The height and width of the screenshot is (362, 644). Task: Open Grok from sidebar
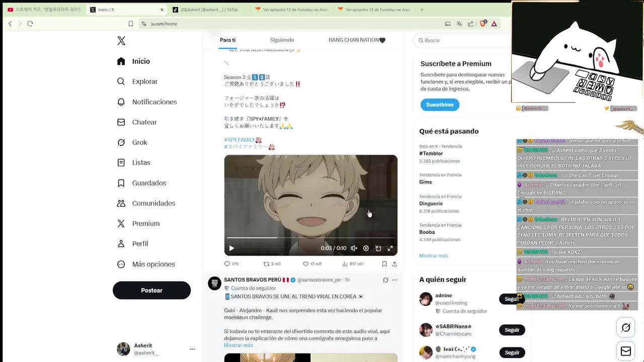click(132, 142)
